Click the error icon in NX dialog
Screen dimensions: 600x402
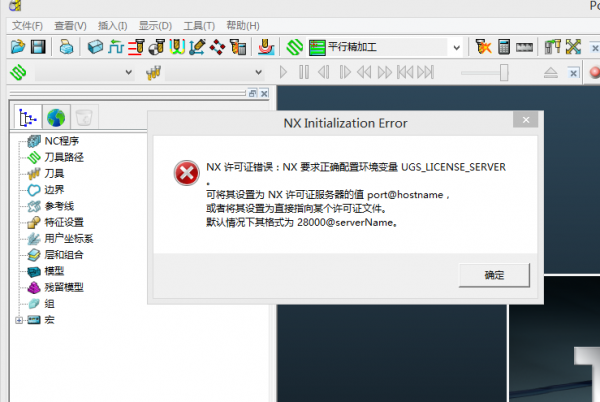pyautogui.click(x=186, y=173)
